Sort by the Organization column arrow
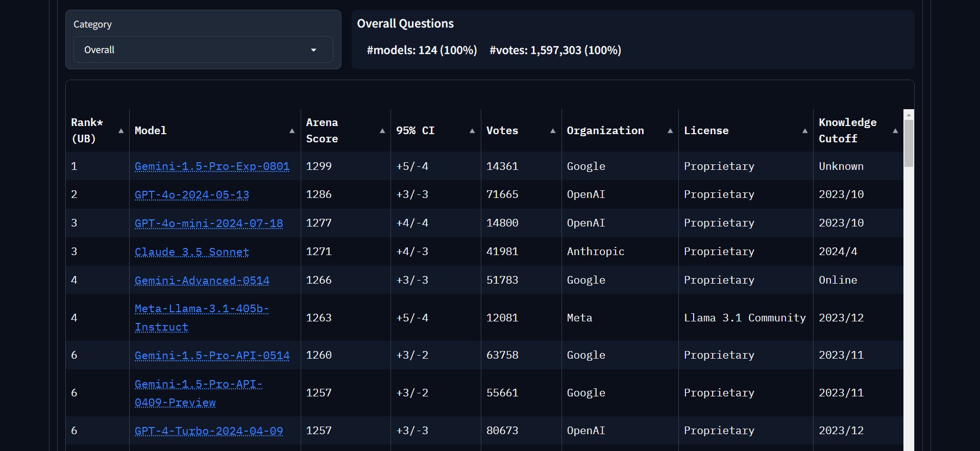 click(670, 131)
